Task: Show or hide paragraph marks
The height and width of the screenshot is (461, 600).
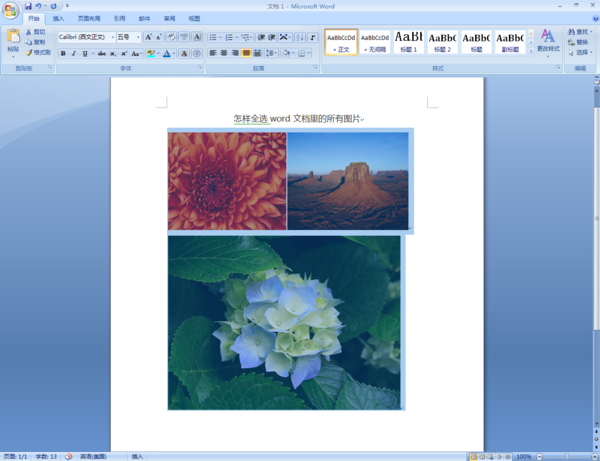Action: click(x=313, y=37)
